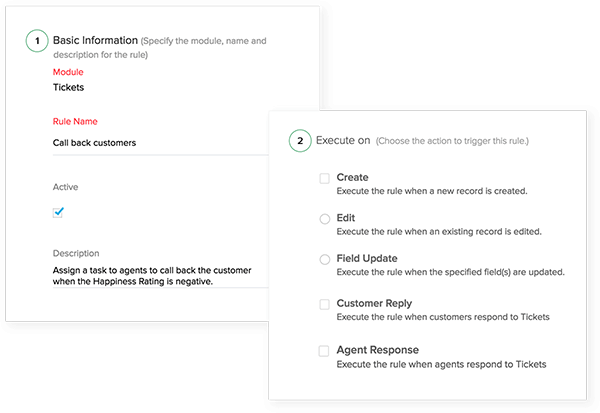This screenshot has width=600, height=413.
Task: Click the Module field label
Action: click(x=68, y=72)
